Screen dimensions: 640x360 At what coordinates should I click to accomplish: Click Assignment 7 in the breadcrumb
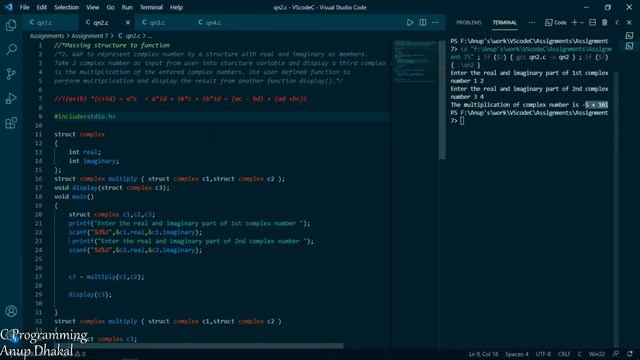click(90, 36)
